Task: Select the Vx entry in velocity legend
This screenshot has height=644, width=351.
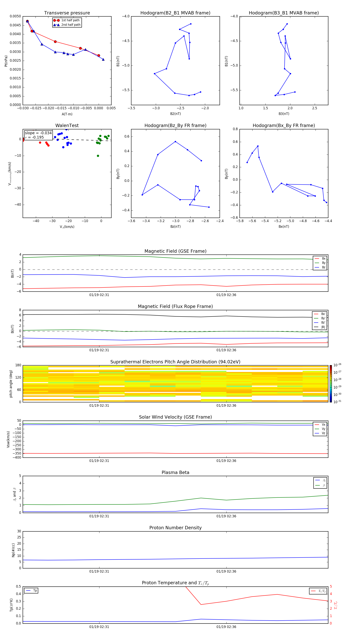Action: pyautogui.click(x=320, y=424)
